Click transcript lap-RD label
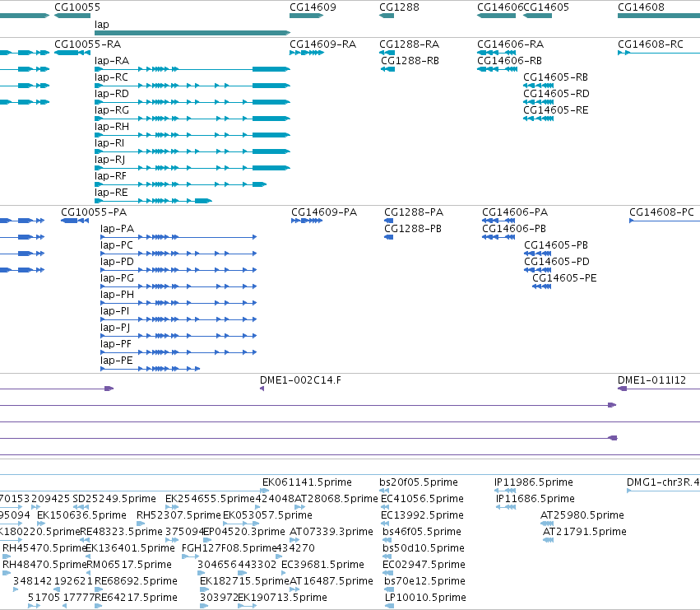The width and height of the screenshot is (700, 610). pos(112,94)
